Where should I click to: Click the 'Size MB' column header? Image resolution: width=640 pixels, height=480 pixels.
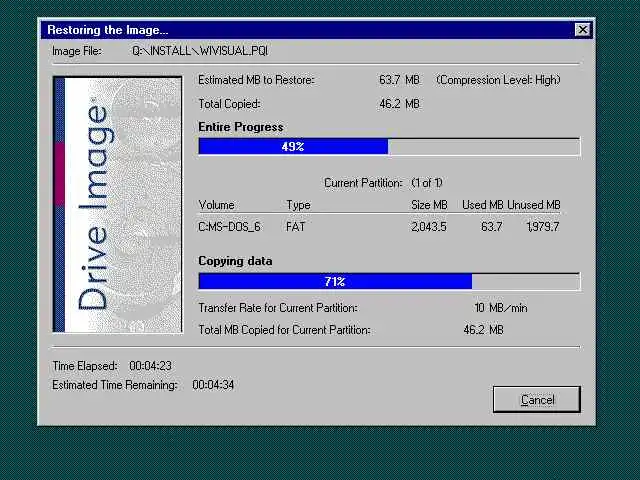point(429,204)
